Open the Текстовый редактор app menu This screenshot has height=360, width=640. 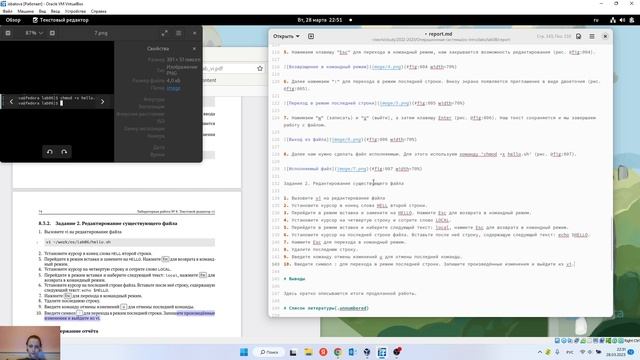click(60, 20)
